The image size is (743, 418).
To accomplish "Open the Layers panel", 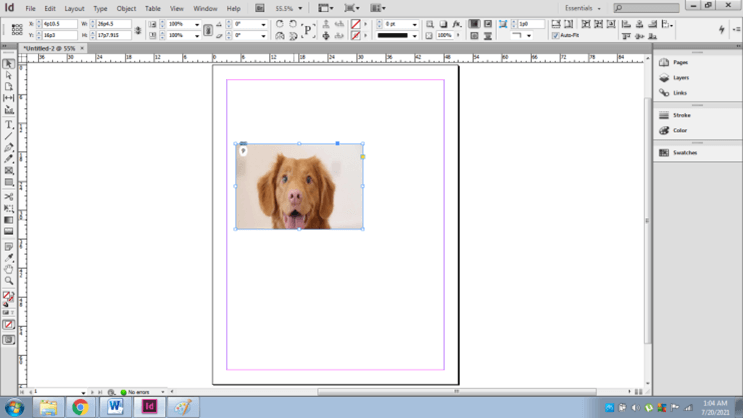I will point(680,77).
